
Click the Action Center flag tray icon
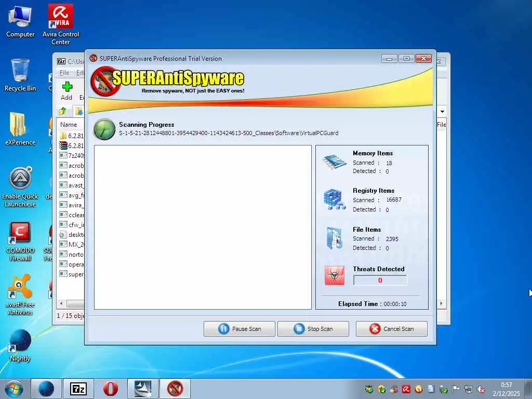(x=456, y=389)
